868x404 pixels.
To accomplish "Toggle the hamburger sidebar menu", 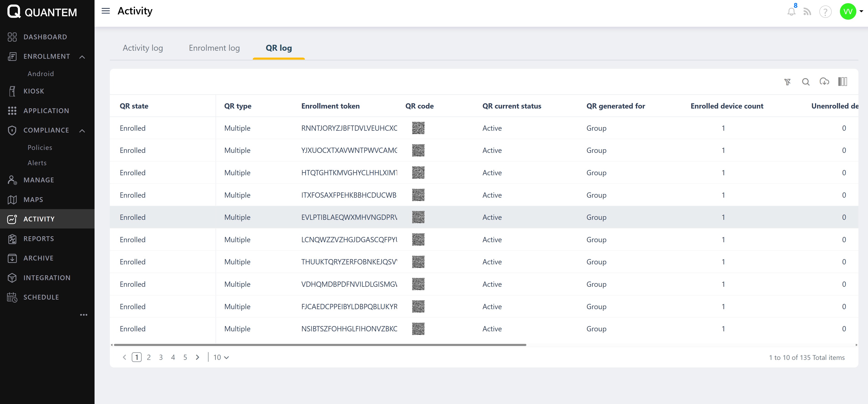I will (x=106, y=11).
